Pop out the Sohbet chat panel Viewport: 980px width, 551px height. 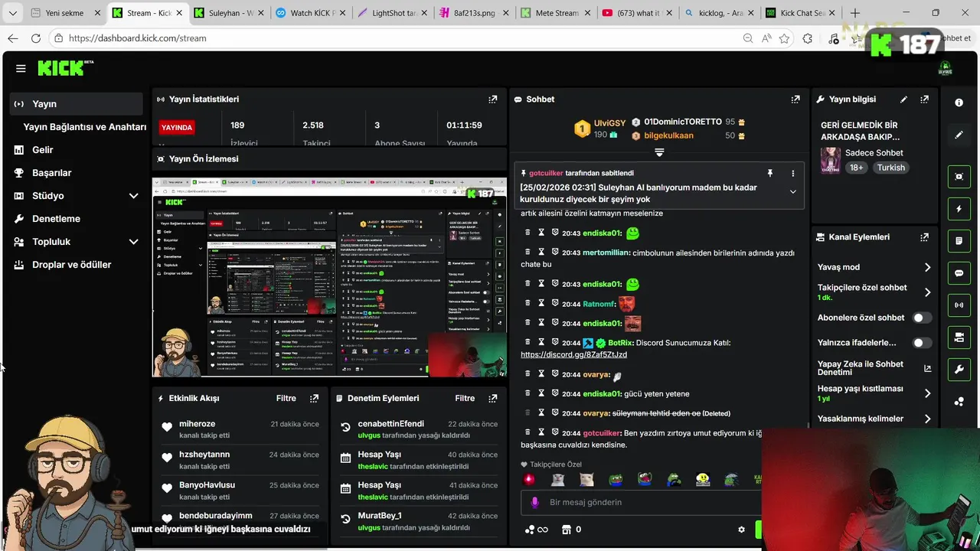[x=795, y=99]
